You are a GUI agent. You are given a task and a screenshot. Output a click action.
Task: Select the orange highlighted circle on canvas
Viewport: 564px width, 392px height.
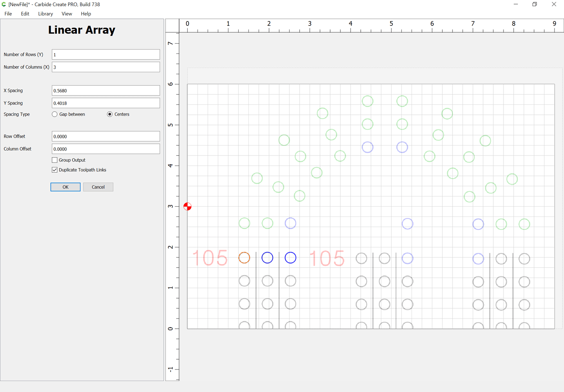coord(244,257)
